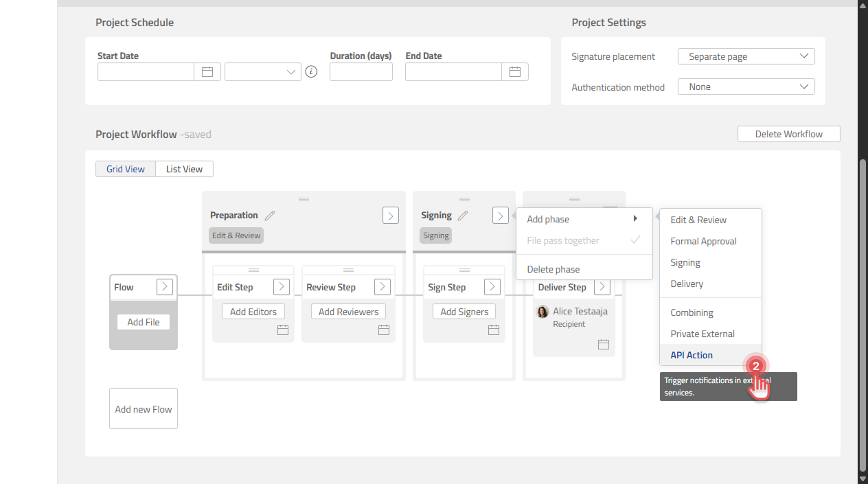Click the vertical page scrollbar
The height and width of the screenshot is (484, 868).
[863, 316]
